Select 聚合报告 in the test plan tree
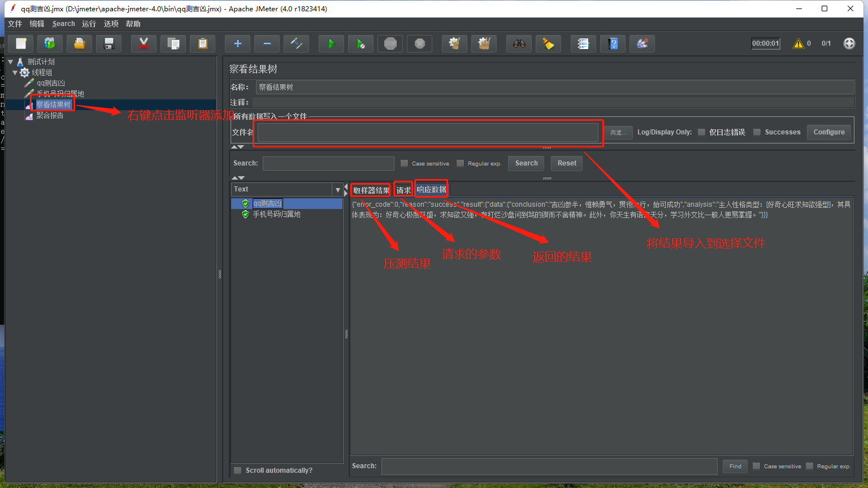Screen dimensions: 868x488 (x=50, y=115)
